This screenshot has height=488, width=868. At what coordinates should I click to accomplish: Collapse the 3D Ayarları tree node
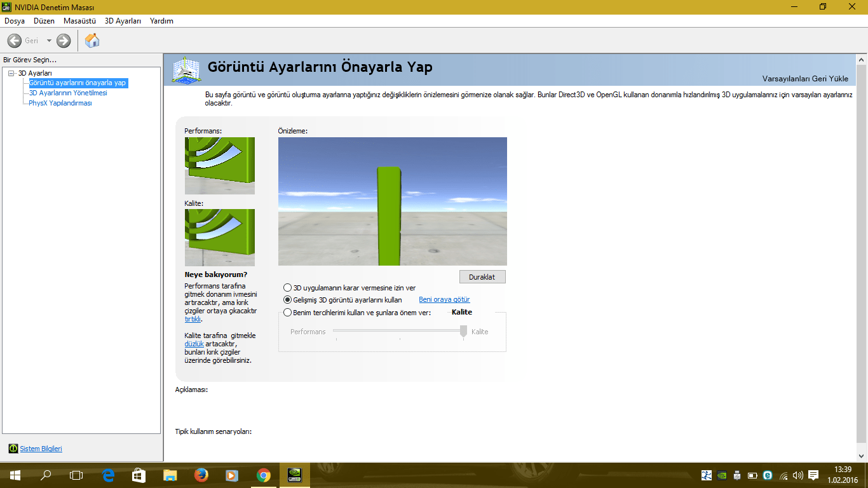click(11, 73)
